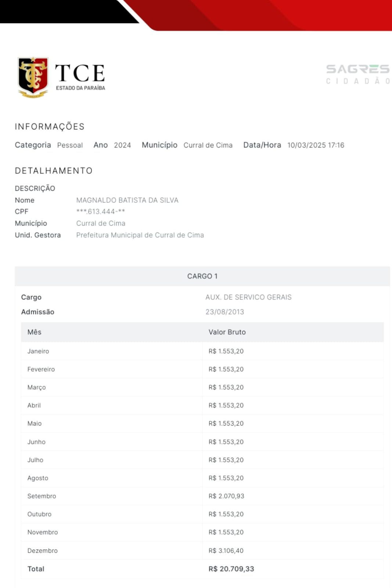This screenshot has width=392, height=588.
Task: Click the masked CPF number value
Action: 101,212
